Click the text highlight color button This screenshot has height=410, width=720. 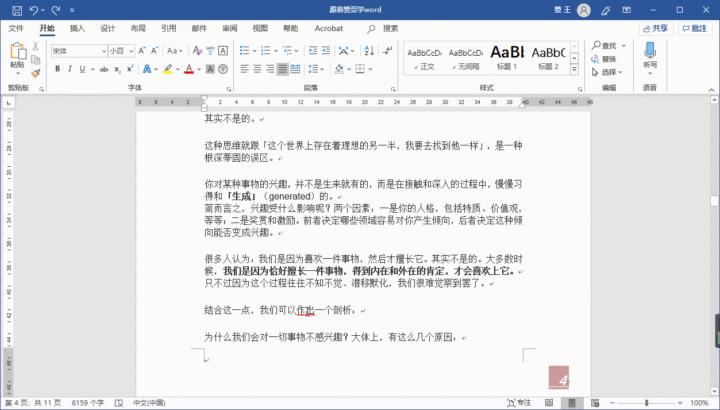[168, 69]
